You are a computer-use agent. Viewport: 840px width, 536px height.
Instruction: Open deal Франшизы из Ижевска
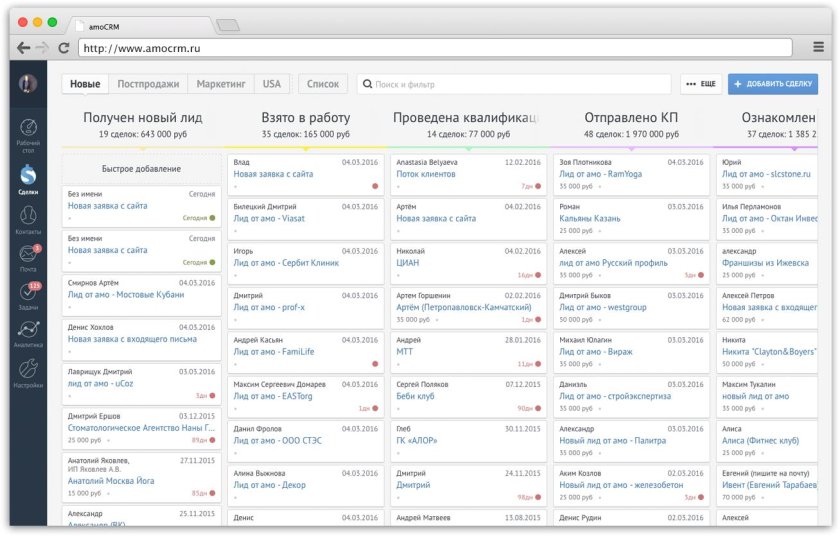click(x=765, y=263)
